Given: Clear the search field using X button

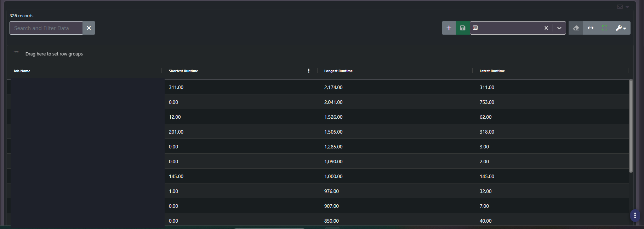Looking at the screenshot, I should point(89,28).
